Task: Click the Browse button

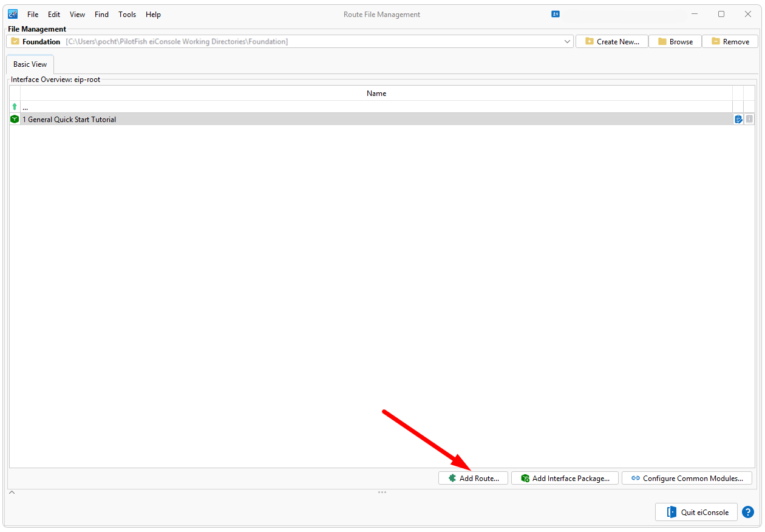Action: coord(675,42)
